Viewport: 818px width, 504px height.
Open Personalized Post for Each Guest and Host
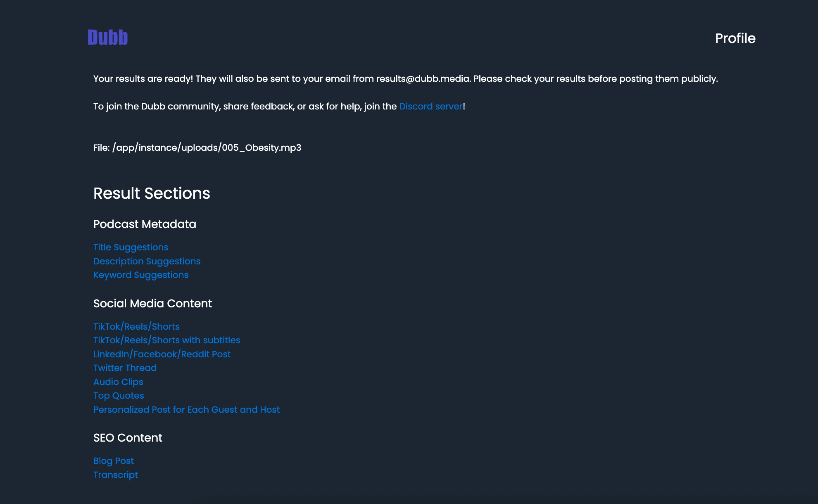[x=187, y=409]
